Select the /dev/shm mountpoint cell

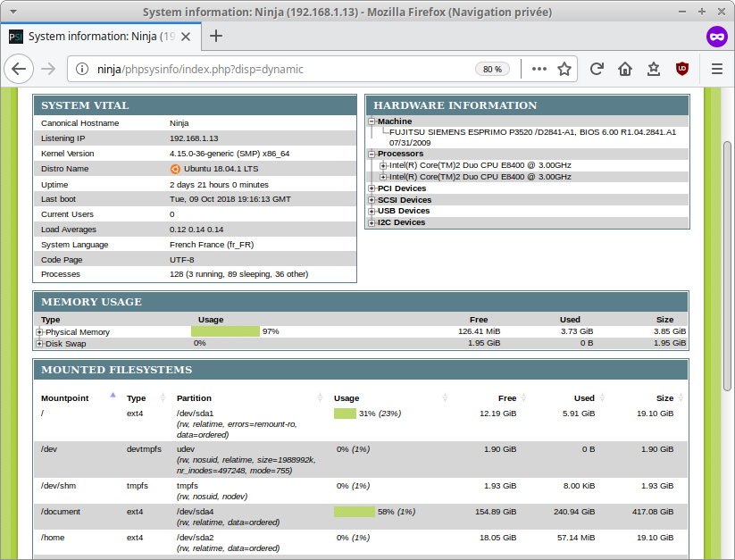[x=58, y=486]
